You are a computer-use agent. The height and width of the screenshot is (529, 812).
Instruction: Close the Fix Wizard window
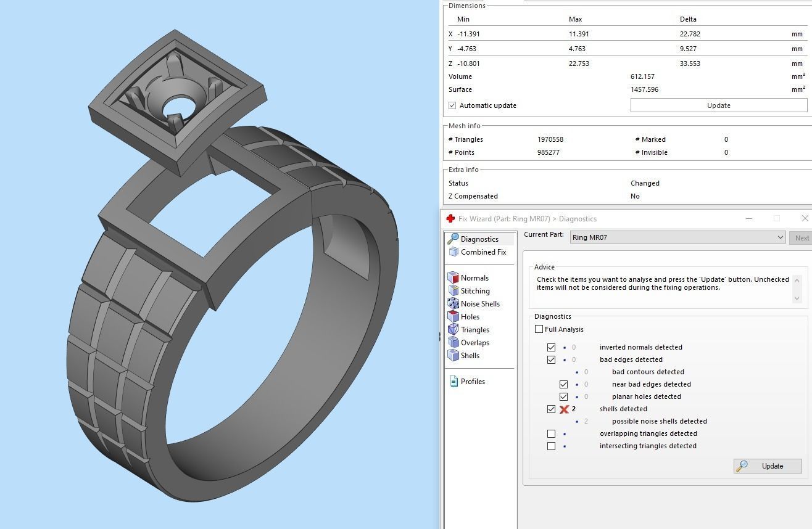[x=805, y=218]
